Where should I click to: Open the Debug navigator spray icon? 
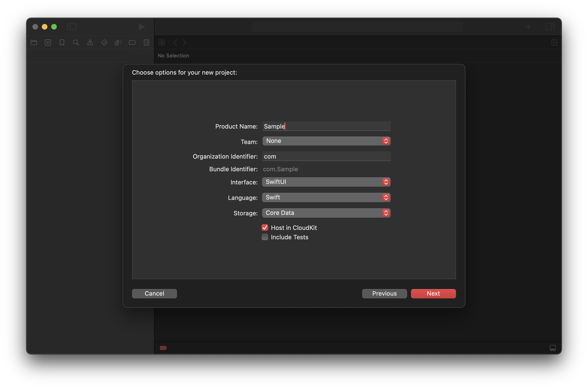118,42
